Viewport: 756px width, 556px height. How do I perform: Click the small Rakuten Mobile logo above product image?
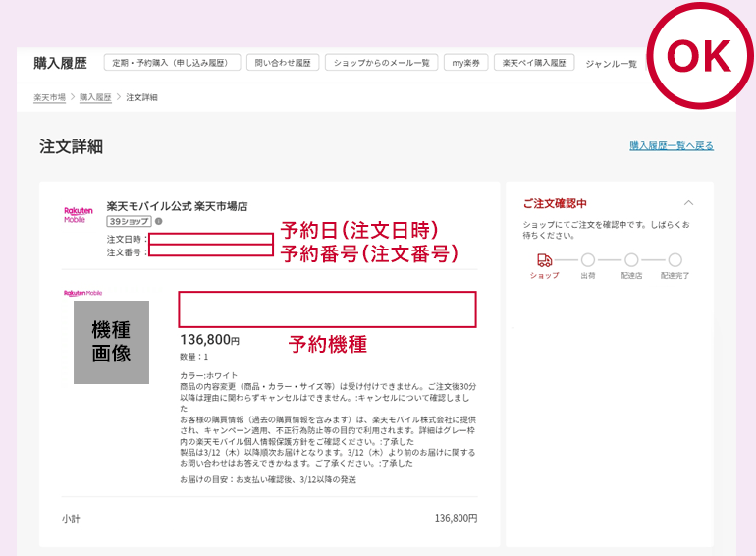click(x=82, y=293)
